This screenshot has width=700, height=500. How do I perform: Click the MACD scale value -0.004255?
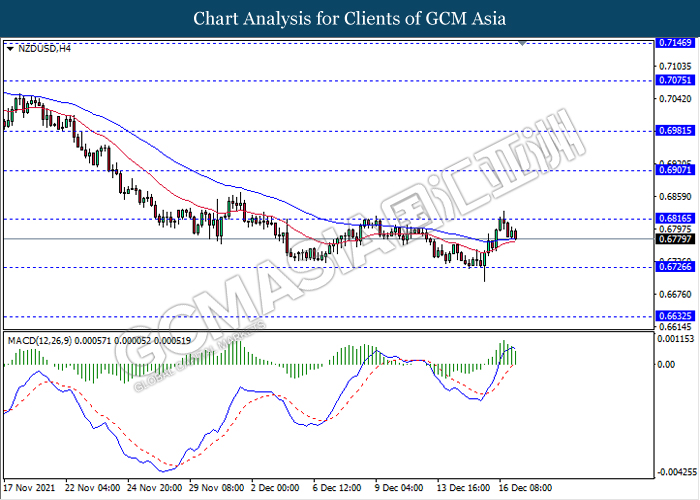pyautogui.click(x=677, y=472)
